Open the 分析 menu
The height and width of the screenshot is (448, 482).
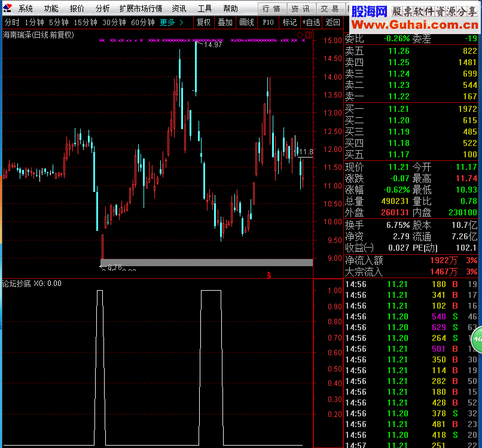102,8
